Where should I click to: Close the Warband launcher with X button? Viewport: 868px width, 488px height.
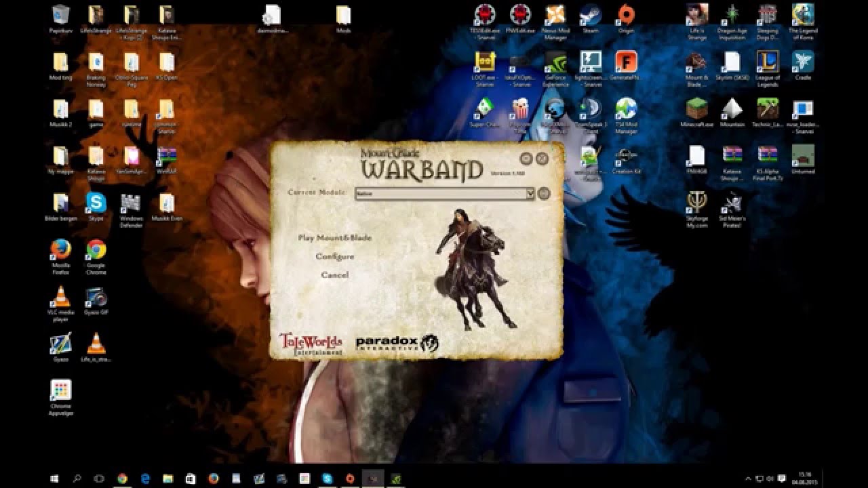tap(542, 159)
